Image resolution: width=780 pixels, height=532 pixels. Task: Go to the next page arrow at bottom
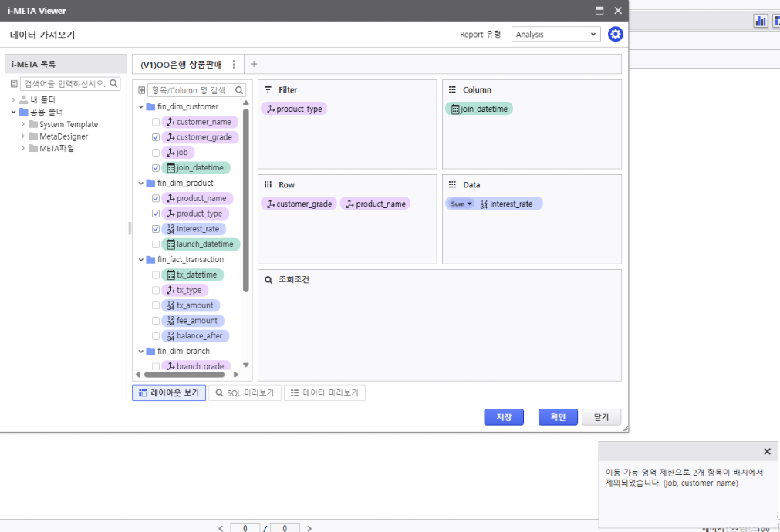309,528
